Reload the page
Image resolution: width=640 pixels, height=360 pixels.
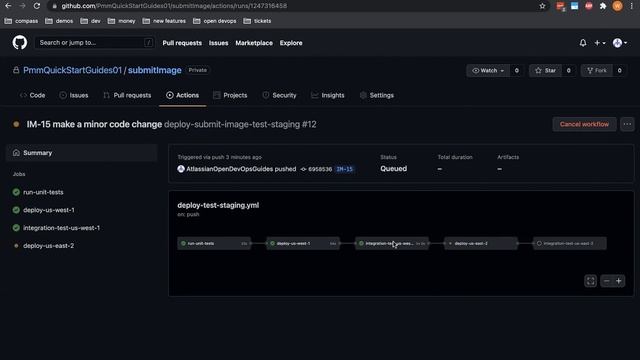pyautogui.click(x=37, y=6)
